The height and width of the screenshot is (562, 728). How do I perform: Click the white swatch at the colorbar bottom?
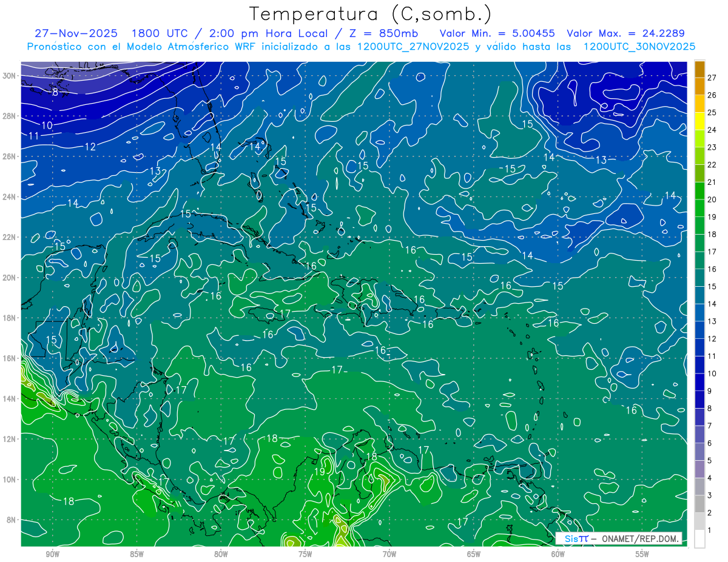[x=700, y=539]
